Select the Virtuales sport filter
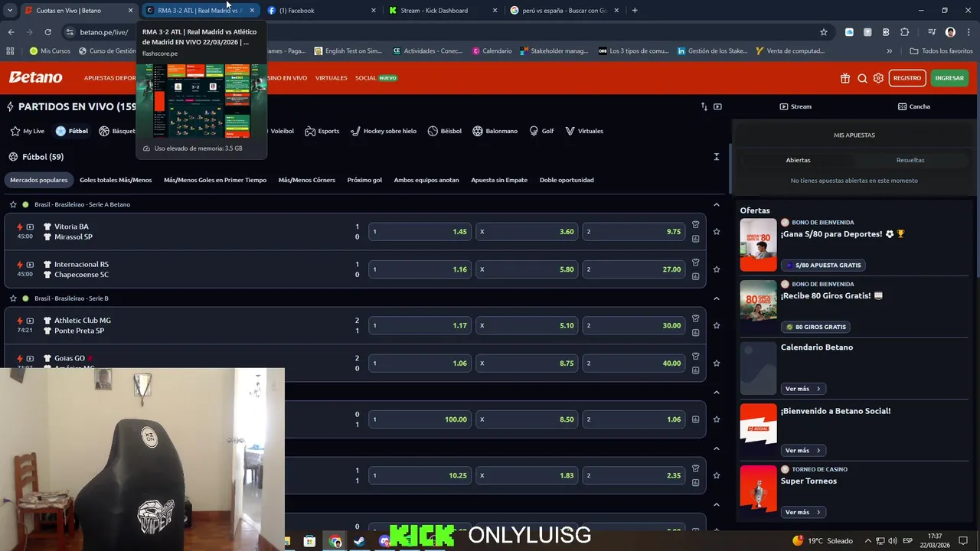980x551 pixels. tap(584, 131)
